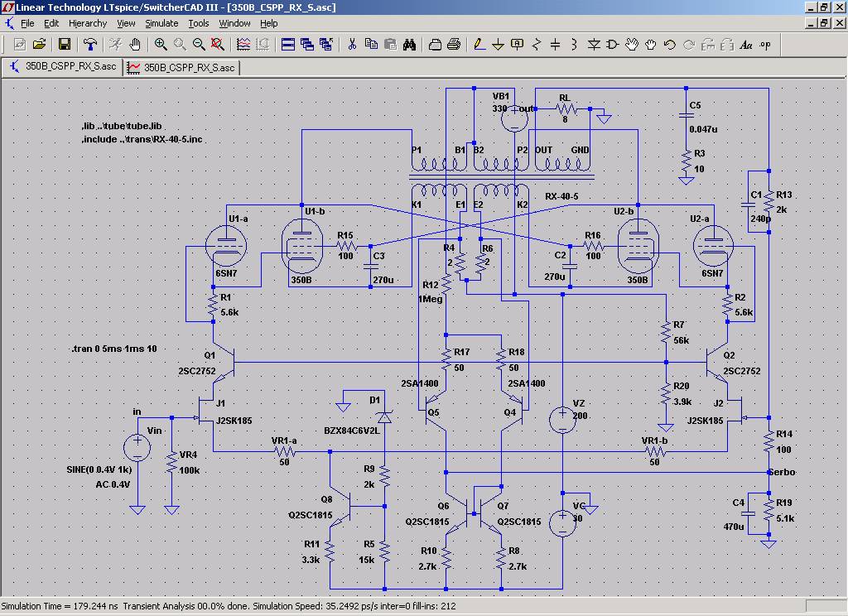Viewport: 848px width, 616px height.
Task: Zoom to fit with the crossed magnifier
Action: pyautogui.click(x=218, y=45)
